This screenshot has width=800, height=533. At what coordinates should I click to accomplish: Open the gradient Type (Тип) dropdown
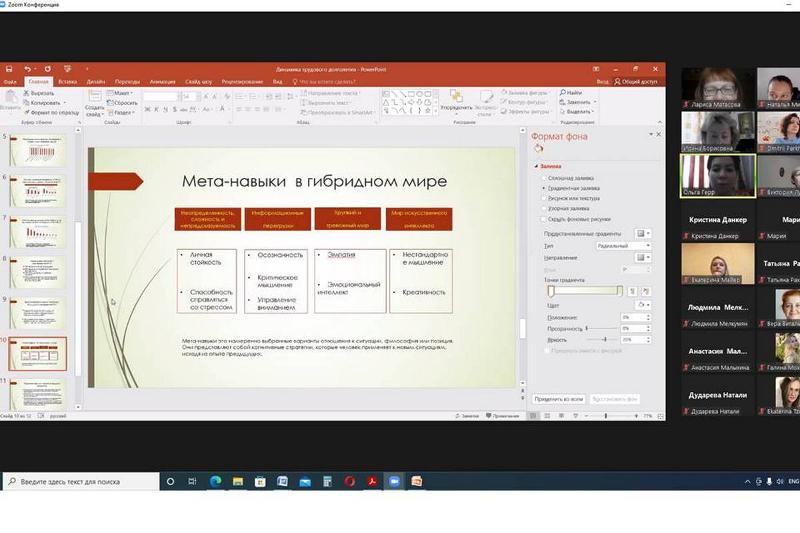pyautogui.click(x=634, y=245)
